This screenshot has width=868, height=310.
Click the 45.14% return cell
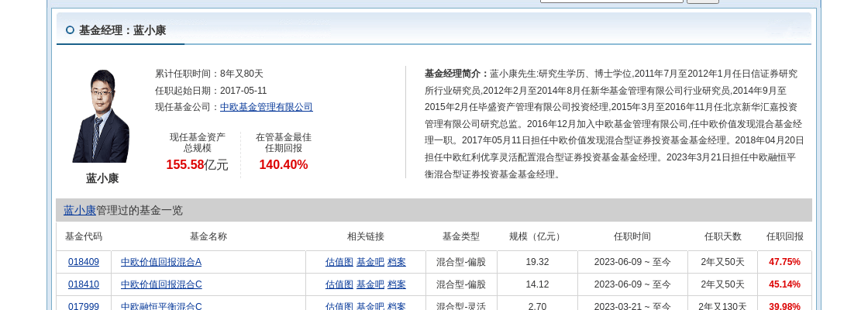(784, 284)
